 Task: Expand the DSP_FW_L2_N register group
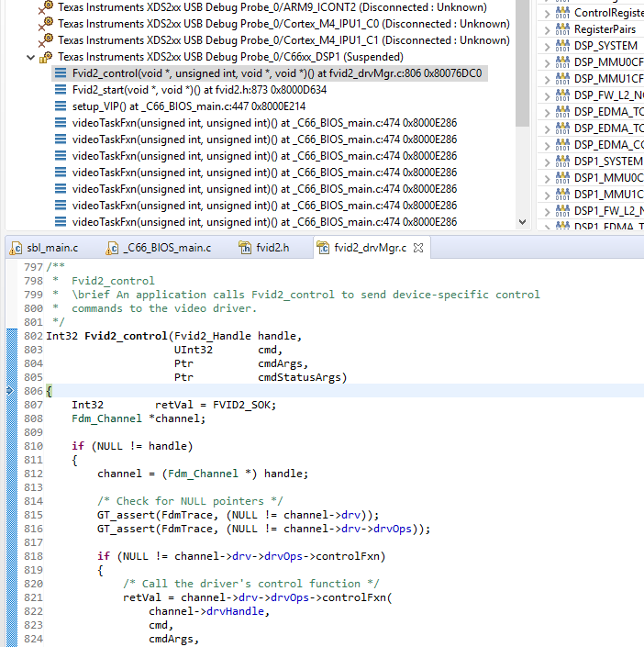[547, 96]
